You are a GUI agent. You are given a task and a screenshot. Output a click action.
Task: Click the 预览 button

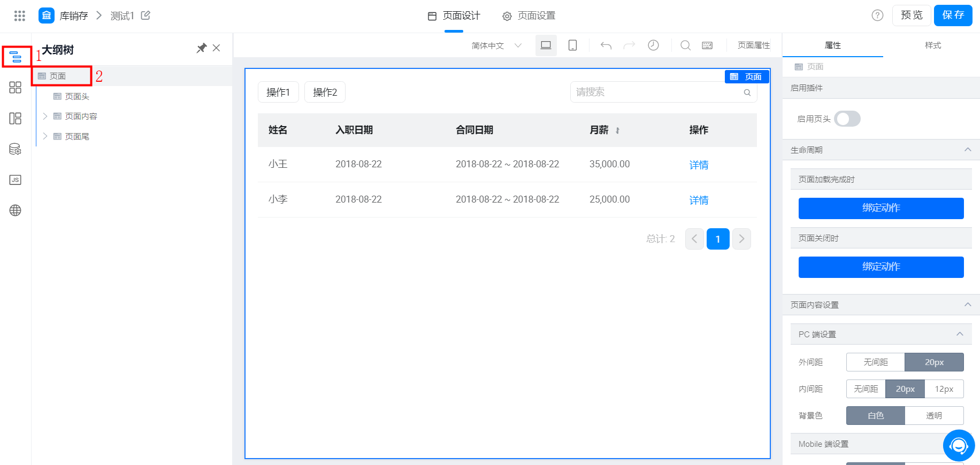tap(912, 15)
